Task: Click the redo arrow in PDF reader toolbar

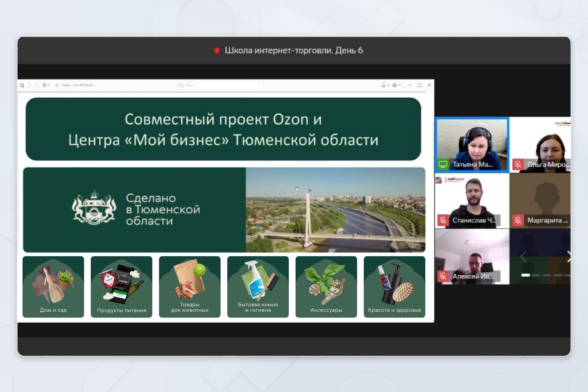Action: pos(37,85)
